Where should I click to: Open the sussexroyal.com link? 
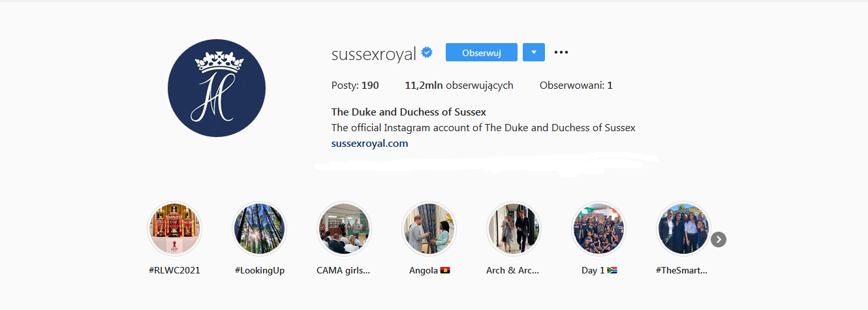(x=370, y=144)
